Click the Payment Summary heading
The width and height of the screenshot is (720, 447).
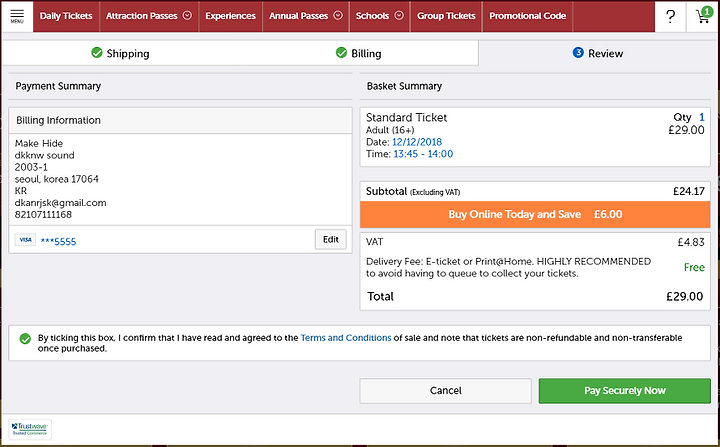click(x=58, y=86)
